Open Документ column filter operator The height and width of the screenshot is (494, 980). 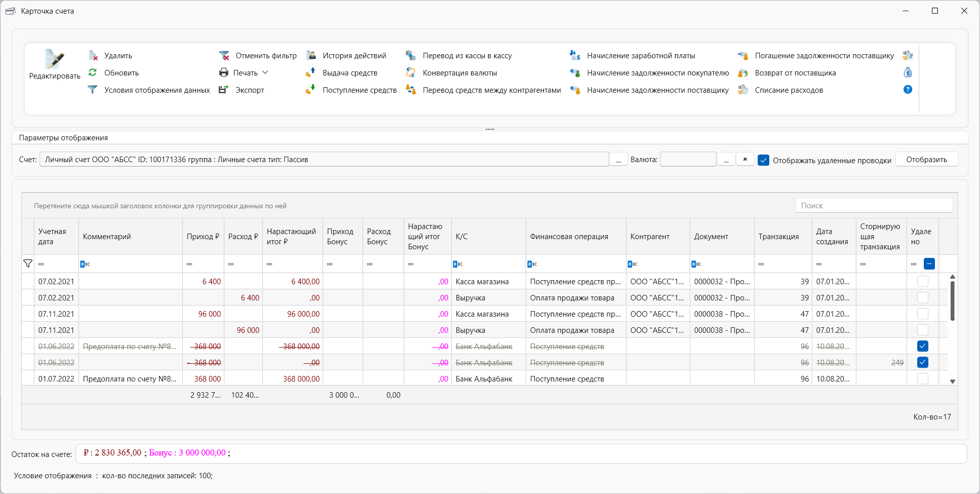(696, 264)
